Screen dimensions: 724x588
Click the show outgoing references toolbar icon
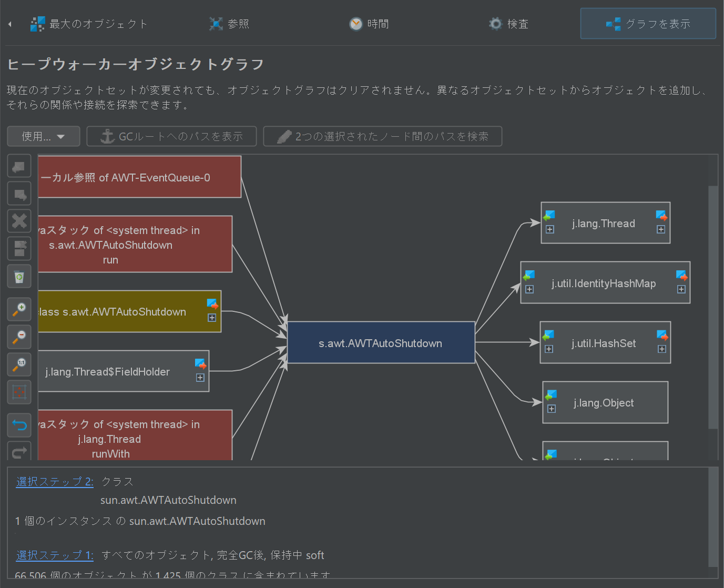coord(19,194)
